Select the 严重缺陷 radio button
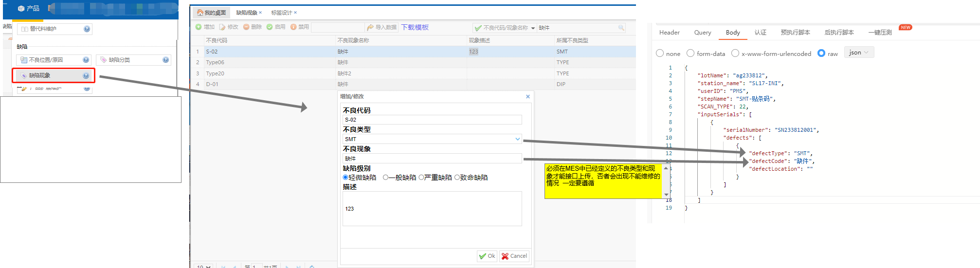Image resolution: width=980 pixels, height=268 pixels. [x=421, y=178]
